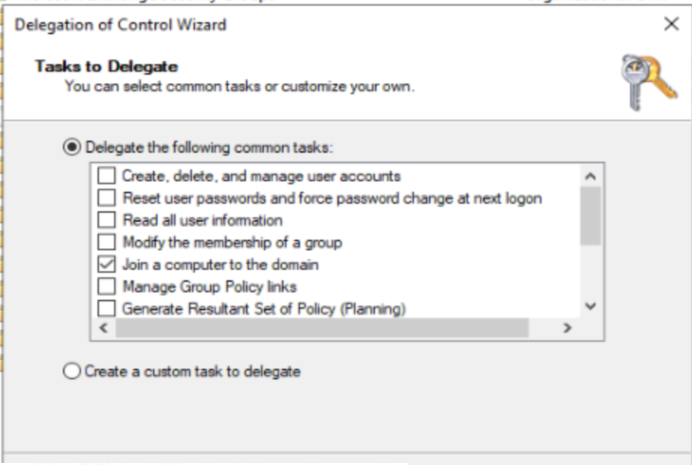Click the 'Read all user information' label text
The width and height of the screenshot is (692, 465).
coord(202,220)
